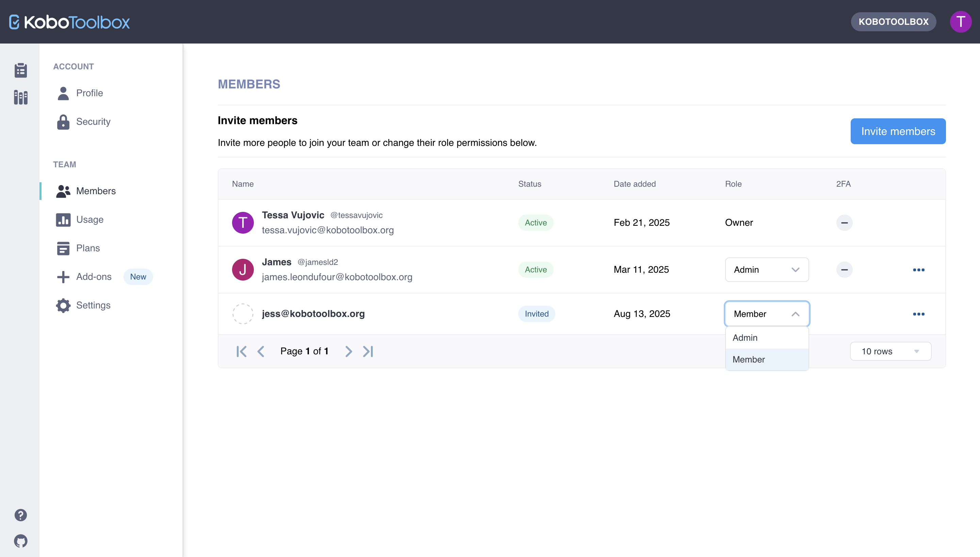Click the user avatar T in header
The width and height of the screenshot is (980, 557).
tap(960, 22)
